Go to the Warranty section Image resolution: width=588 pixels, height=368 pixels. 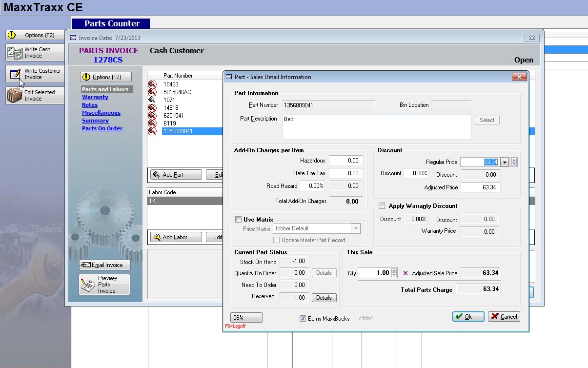(95, 97)
